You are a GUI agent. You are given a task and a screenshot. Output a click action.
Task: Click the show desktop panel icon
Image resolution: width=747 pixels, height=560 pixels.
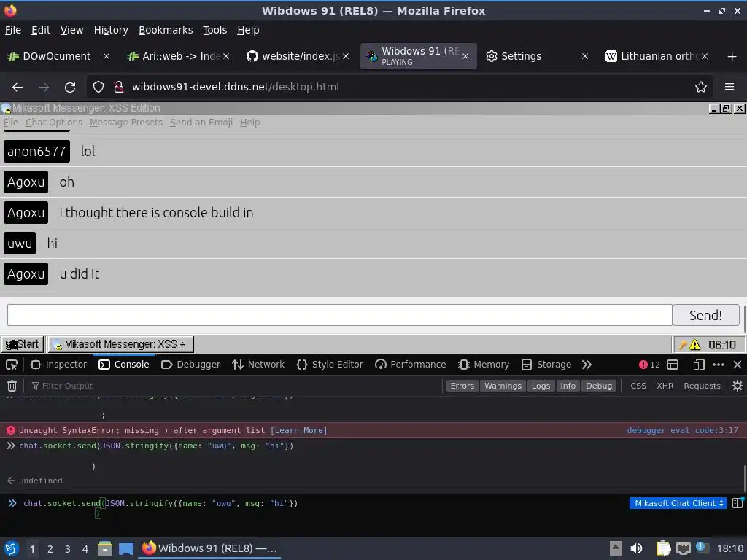click(x=126, y=548)
